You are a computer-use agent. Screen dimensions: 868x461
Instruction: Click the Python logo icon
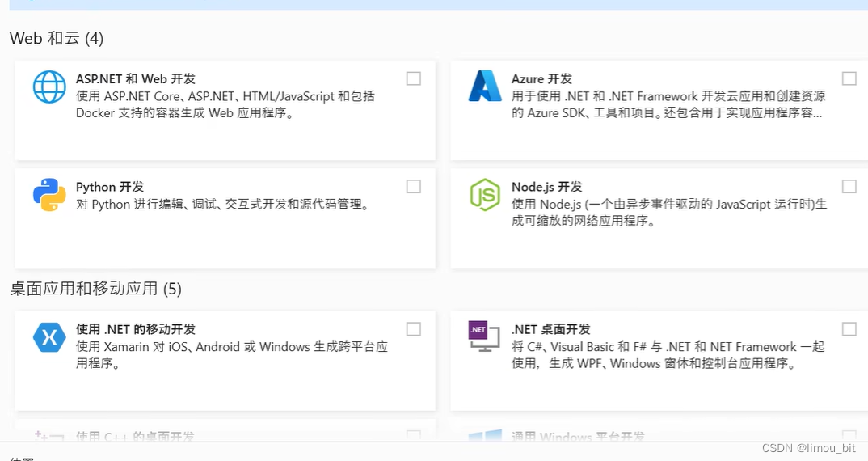click(49, 195)
